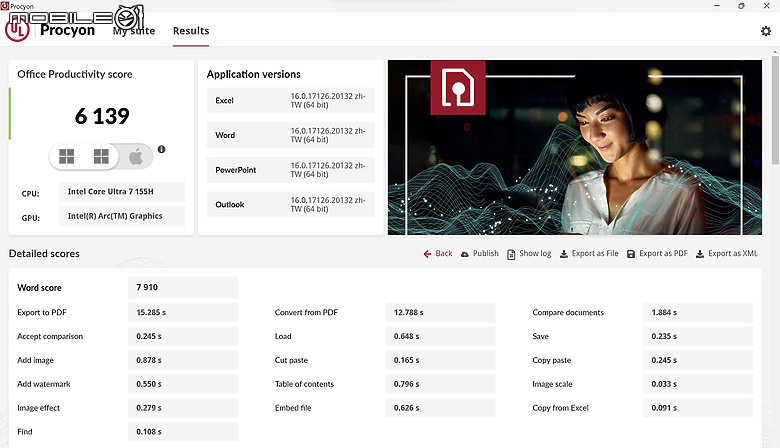Viewport: 780px width, 448px height.
Task: Close the Procyon window
Action: 767,5
